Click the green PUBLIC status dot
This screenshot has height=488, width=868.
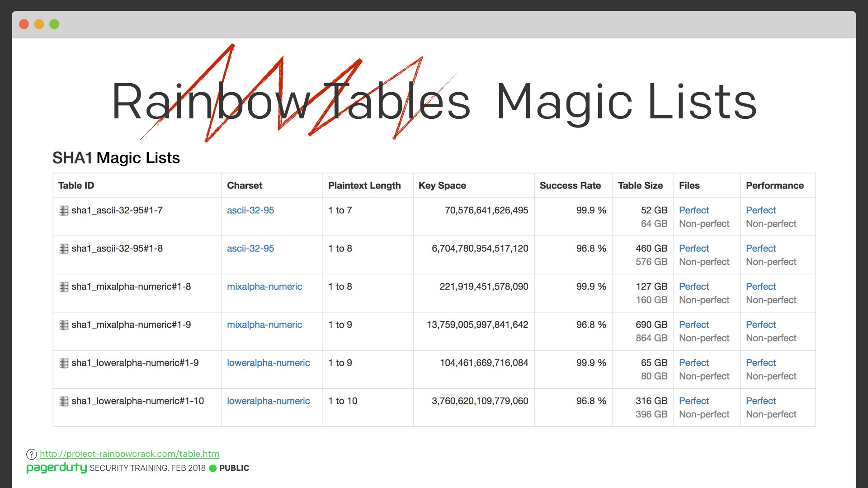click(x=213, y=468)
